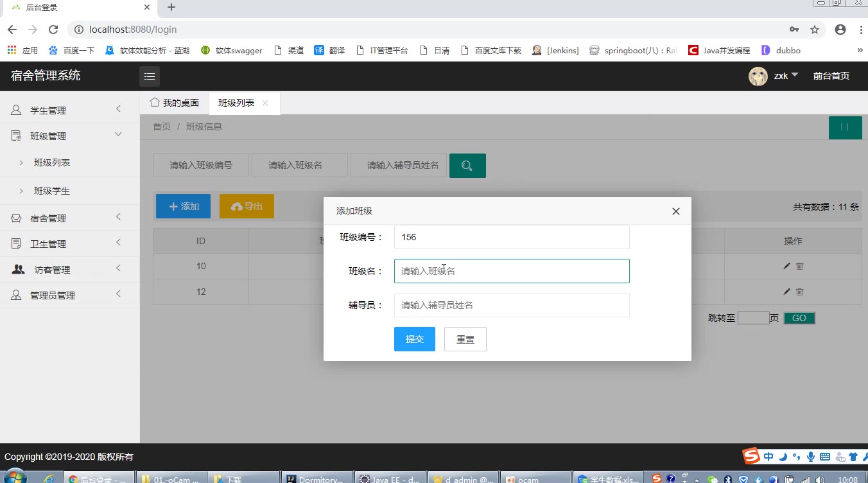The width and height of the screenshot is (868, 483).
Task: Click the hamburger menu toggle icon
Action: click(x=150, y=76)
